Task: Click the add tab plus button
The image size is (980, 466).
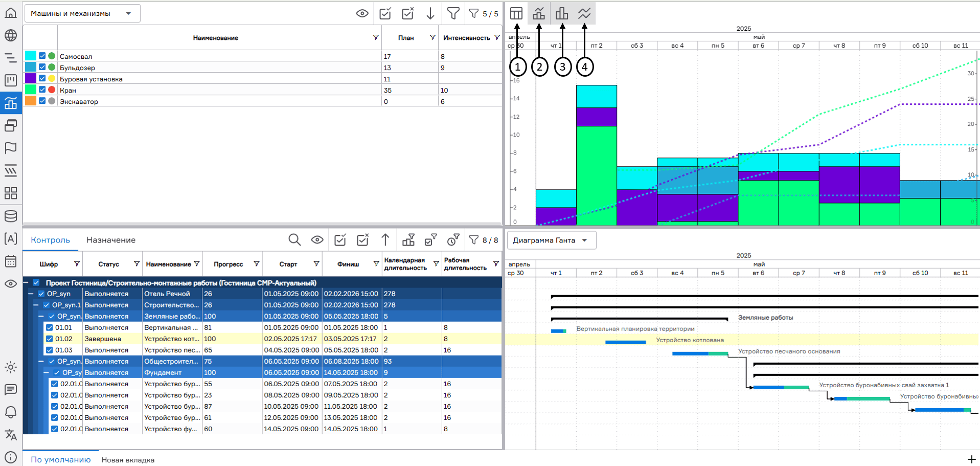Action: [971, 459]
